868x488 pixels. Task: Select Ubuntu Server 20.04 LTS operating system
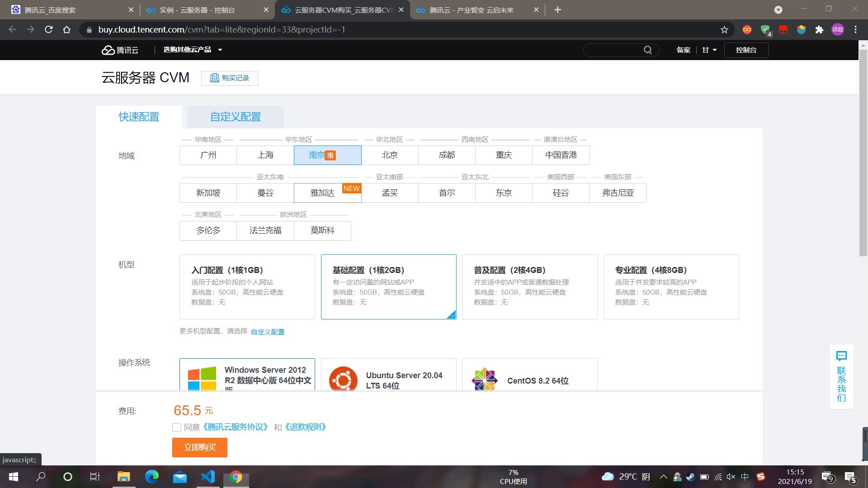pos(389,375)
